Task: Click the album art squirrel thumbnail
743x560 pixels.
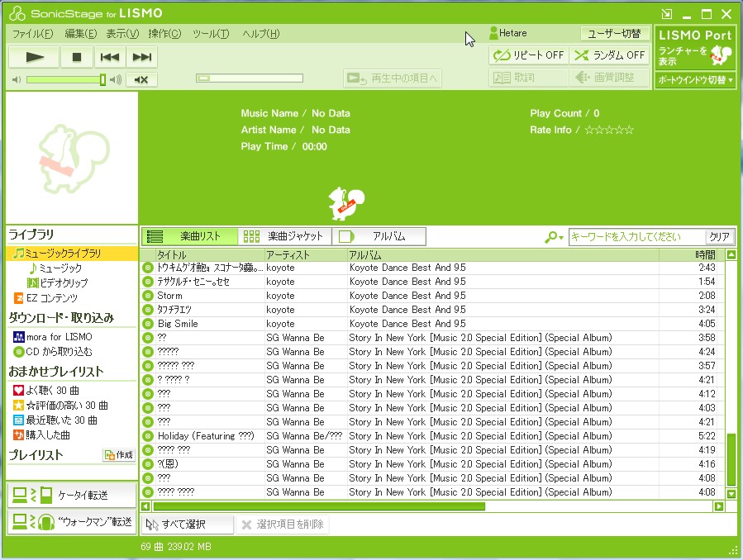Action: [72, 158]
